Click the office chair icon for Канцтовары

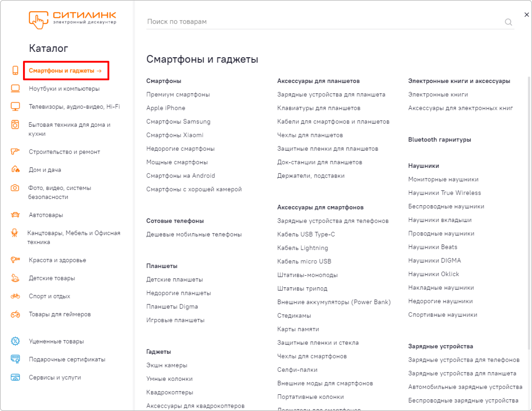click(x=15, y=233)
